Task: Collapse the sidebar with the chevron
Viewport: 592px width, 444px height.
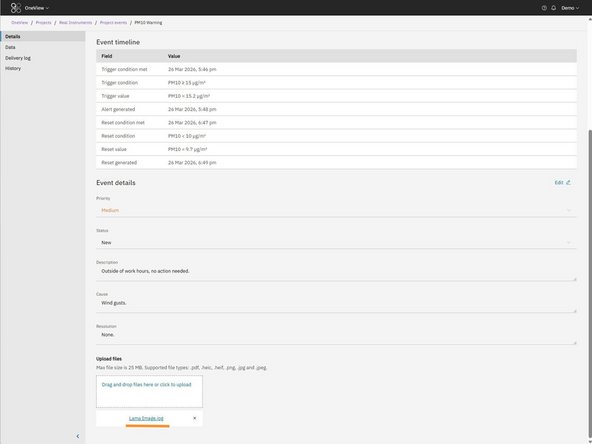Action: [78, 436]
